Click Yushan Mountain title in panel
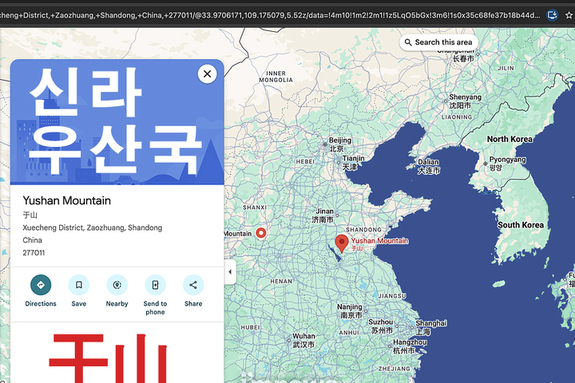 pos(67,201)
